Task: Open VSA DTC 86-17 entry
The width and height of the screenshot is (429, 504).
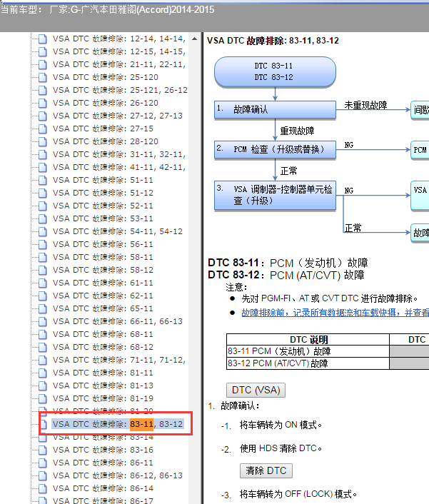Action: tap(103, 500)
